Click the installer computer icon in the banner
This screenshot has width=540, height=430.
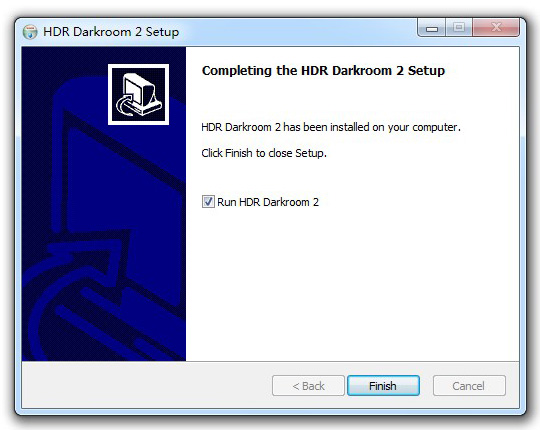(x=138, y=94)
